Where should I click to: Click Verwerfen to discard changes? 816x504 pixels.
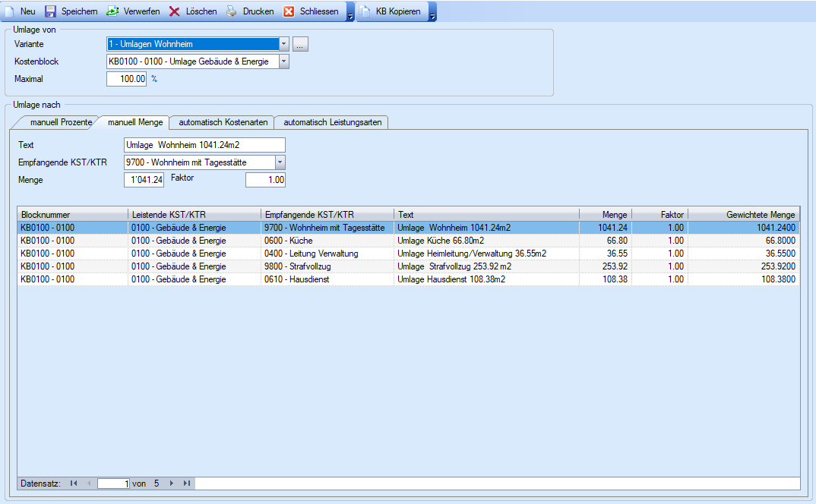141,11
